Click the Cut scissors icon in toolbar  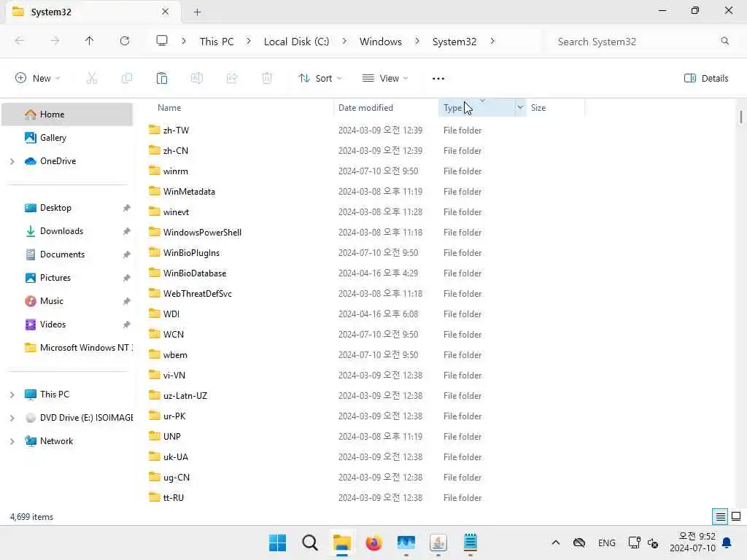91,78
